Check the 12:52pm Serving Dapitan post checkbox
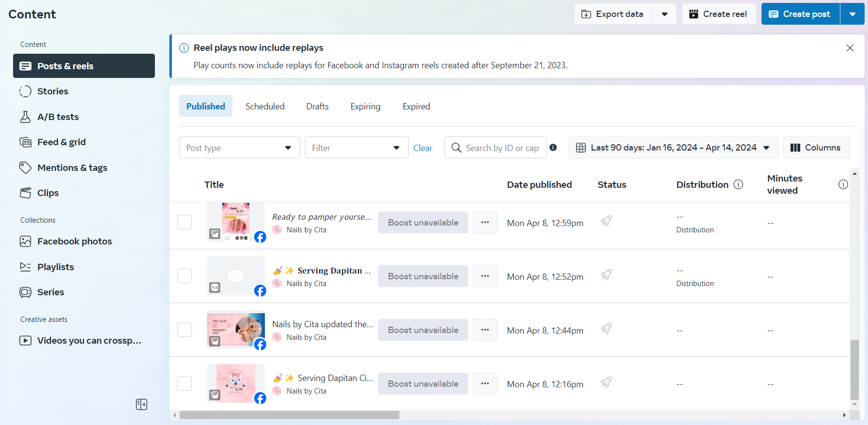The width and height of the screenshot is (868, 425). pyautogui.click(x=184, y=276)
